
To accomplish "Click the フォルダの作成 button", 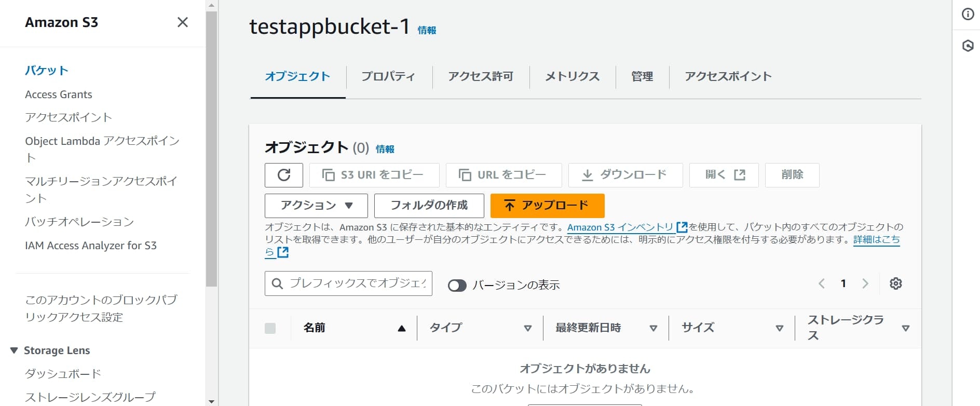I will coord(429,206).
